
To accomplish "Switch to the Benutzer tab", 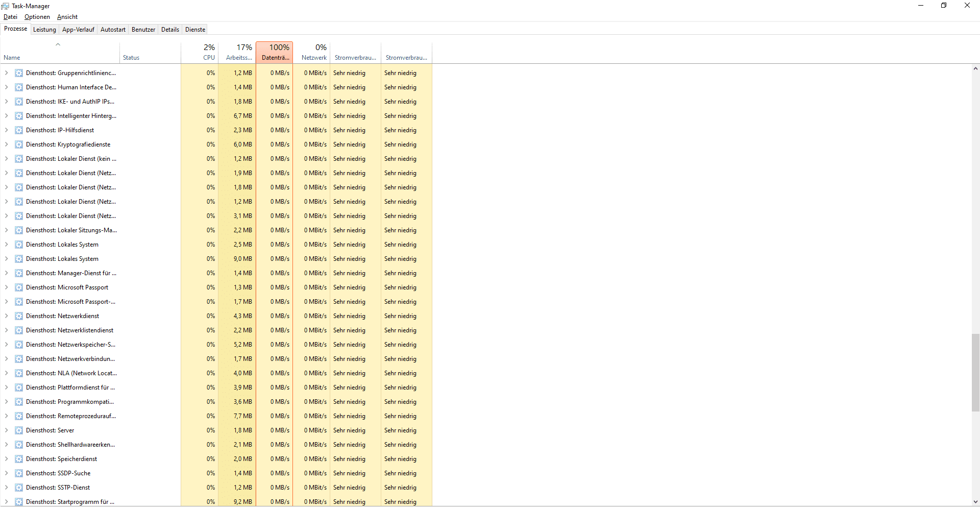I will [143, 30].
